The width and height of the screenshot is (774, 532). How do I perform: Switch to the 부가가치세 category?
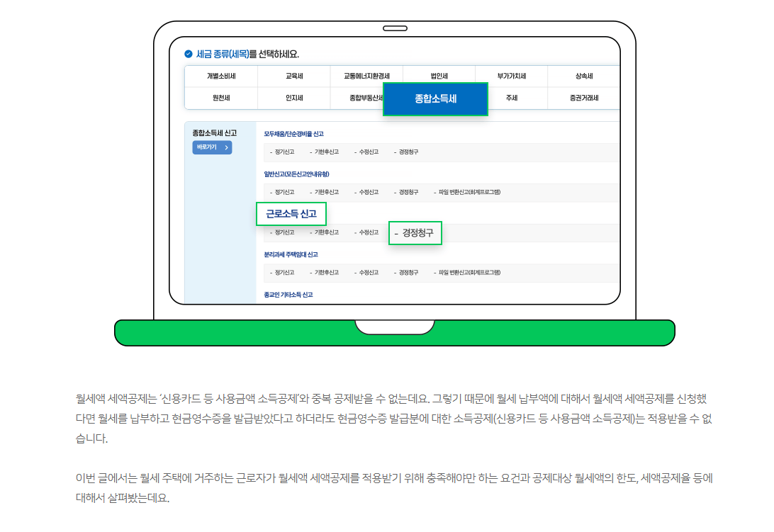511,75
